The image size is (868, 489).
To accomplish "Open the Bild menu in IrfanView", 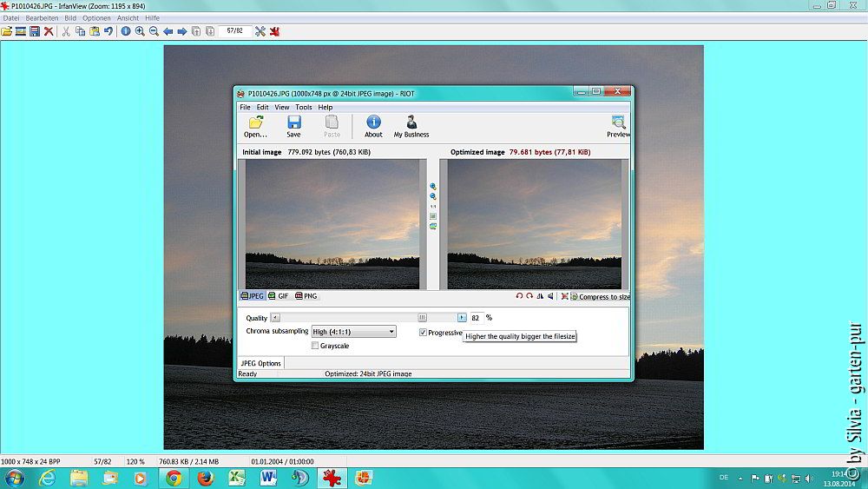I will [70, 17].
